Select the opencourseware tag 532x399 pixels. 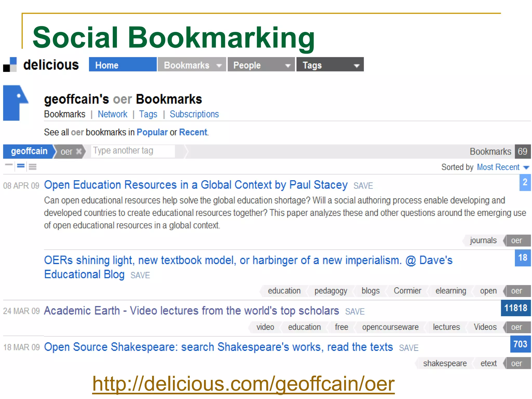(390, 327)
